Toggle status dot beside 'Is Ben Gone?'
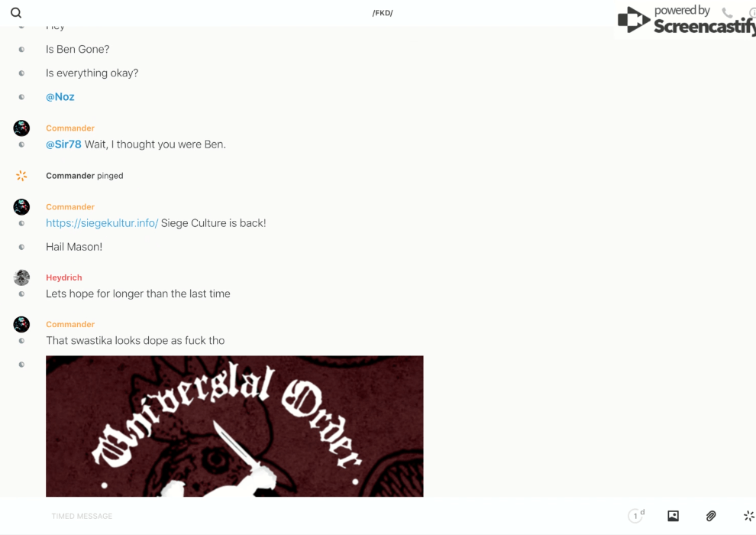Image resolution: width=756 pixels, height=535 pixels. [x=21, y=50]
